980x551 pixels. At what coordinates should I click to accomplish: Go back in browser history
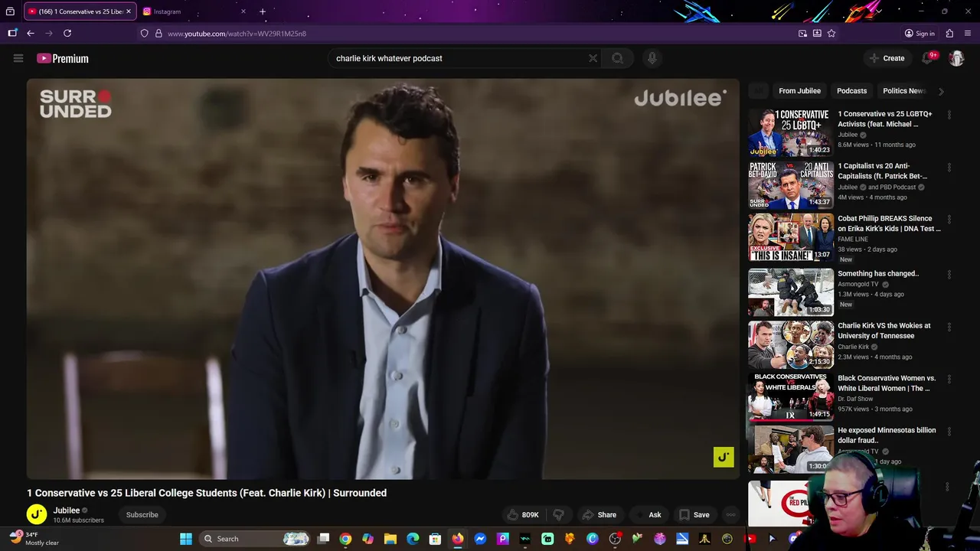point(31,34)
